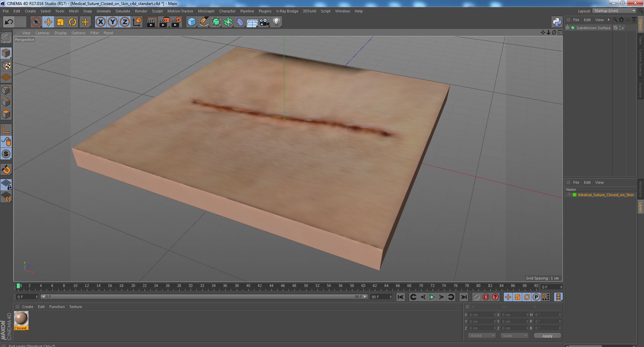Switch coordinate system icon
This screenshot has height=347, width=644.
click(x=137, y=22)
